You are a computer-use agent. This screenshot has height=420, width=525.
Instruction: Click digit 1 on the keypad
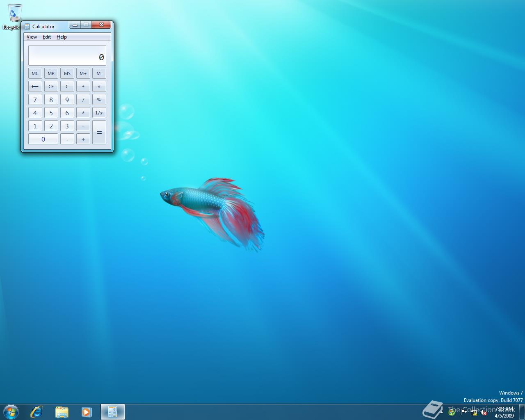35,126
